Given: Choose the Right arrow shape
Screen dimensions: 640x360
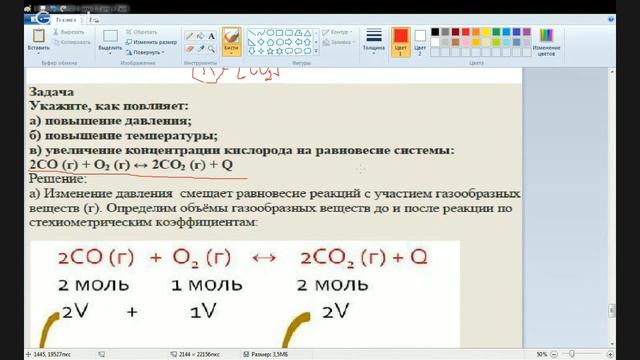Looking at the screenshot, I should tap(289, 42).
